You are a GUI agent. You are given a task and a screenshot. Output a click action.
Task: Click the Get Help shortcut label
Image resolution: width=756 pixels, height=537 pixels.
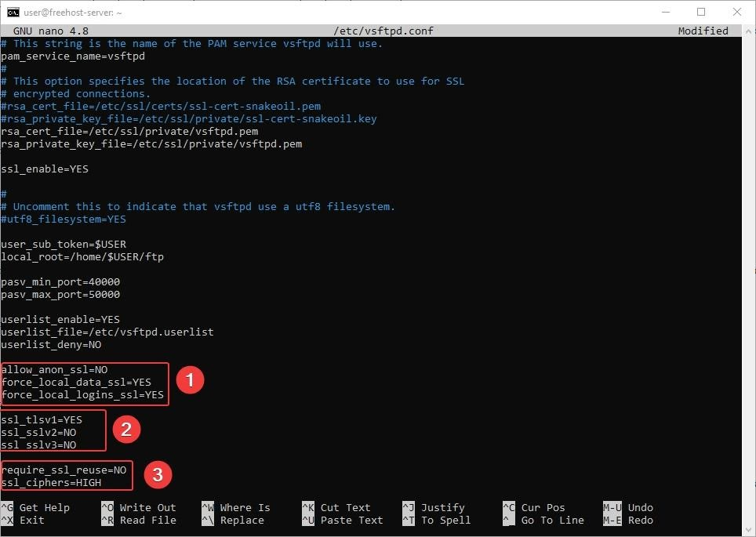[x=44, y=507]
